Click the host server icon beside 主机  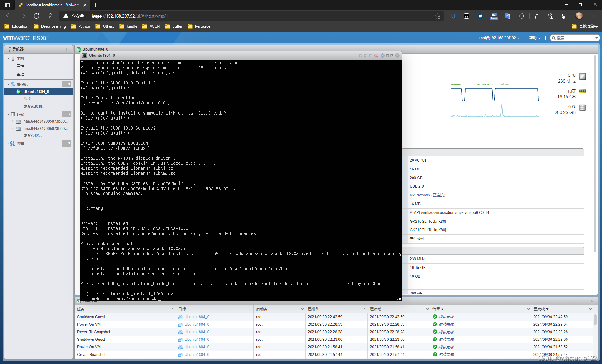[13, 59]
